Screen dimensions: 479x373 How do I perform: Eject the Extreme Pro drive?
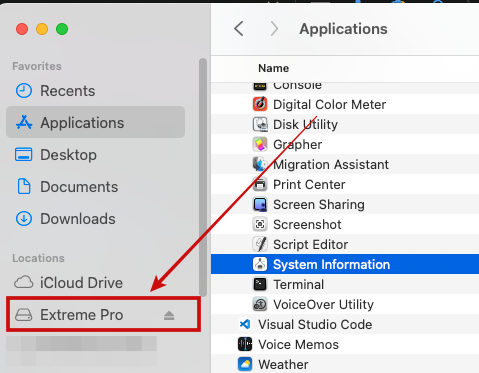pyautogui.click(x=169, y=315)
